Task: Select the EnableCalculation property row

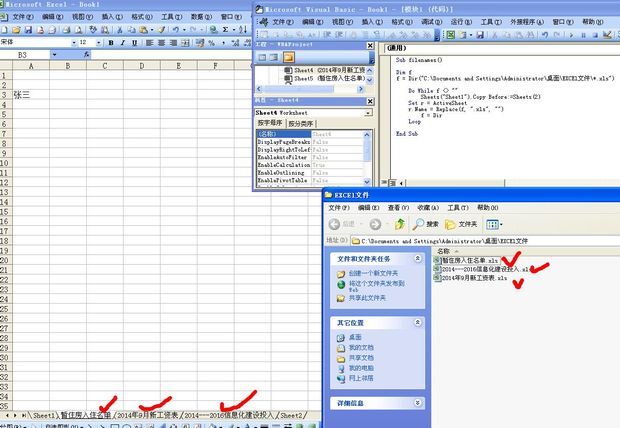Action: coord(310,165)
